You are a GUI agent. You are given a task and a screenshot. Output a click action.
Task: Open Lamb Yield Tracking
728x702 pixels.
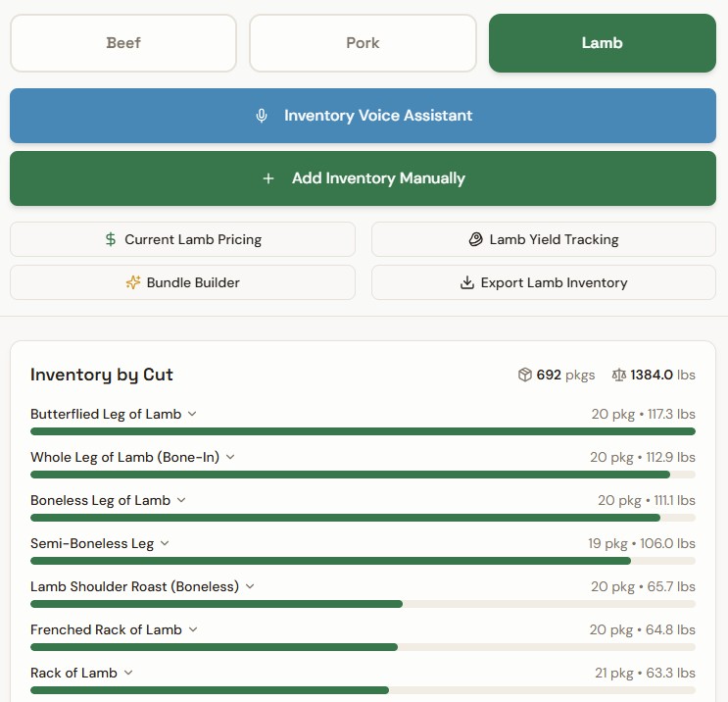pyautogui.click(x=544, y=239)
